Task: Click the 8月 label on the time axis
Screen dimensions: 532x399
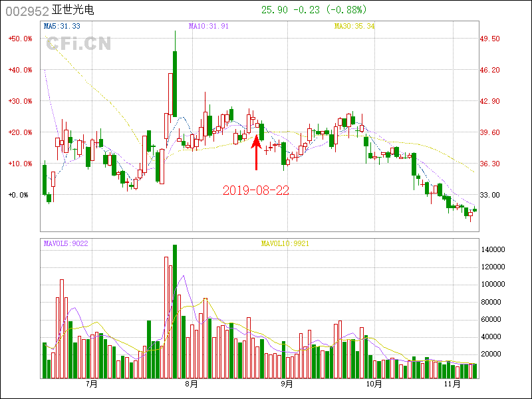Action: pyautogui.click(x=192, y=384)
